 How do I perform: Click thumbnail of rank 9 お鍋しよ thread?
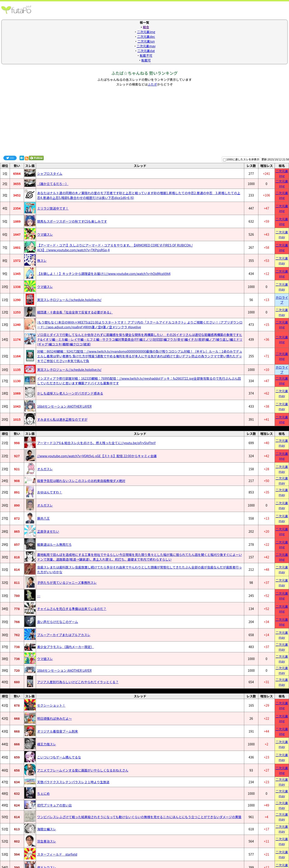(30, 274)
